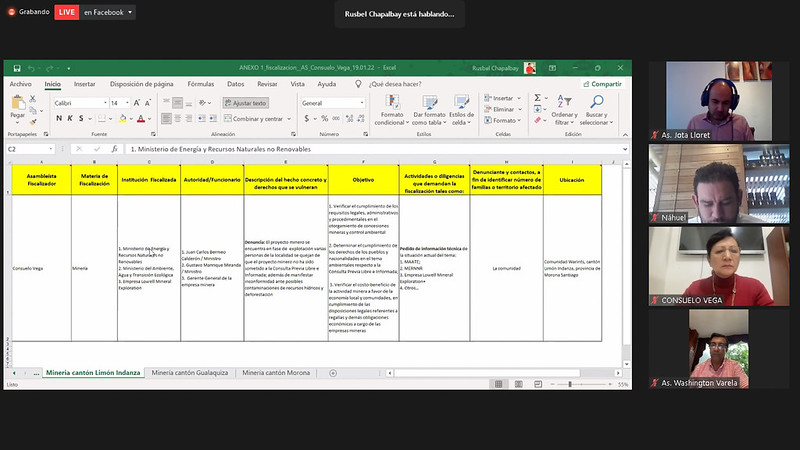Image resolution: width=800 pixels, height=450 pixels.
Task: Increase font size with large A icon
Action: (x=137, y=103)
